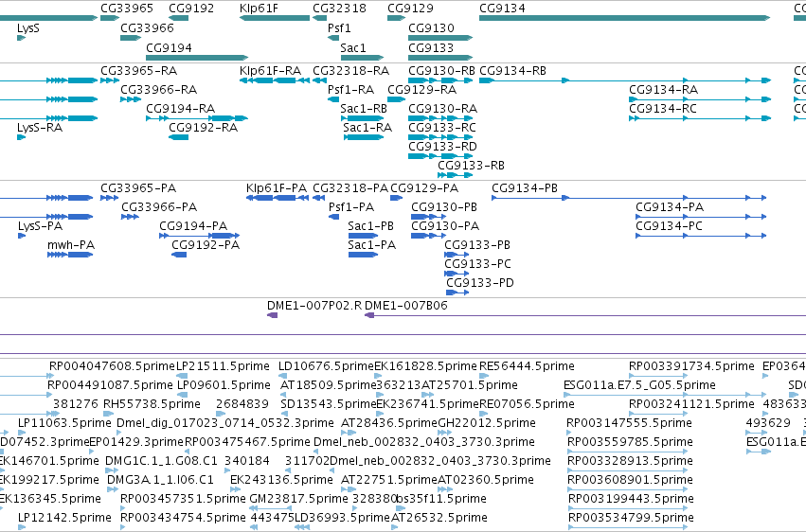Click the CG33965-RA transcript label
Image resolution: width=806 pixels, height=532 pixels.
[139, 70]
